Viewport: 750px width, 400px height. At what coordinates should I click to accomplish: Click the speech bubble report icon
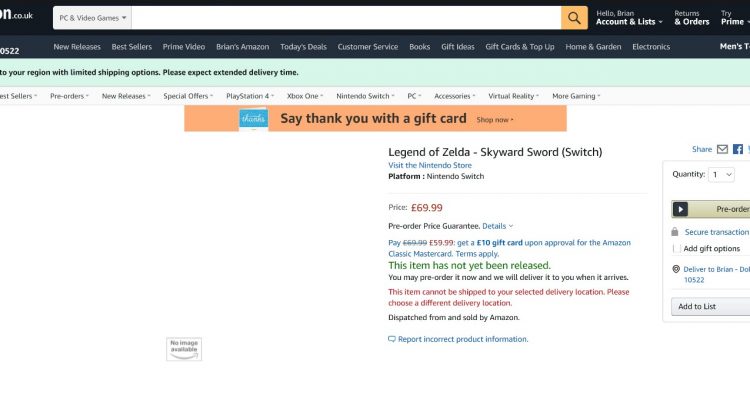pos(392,339)
